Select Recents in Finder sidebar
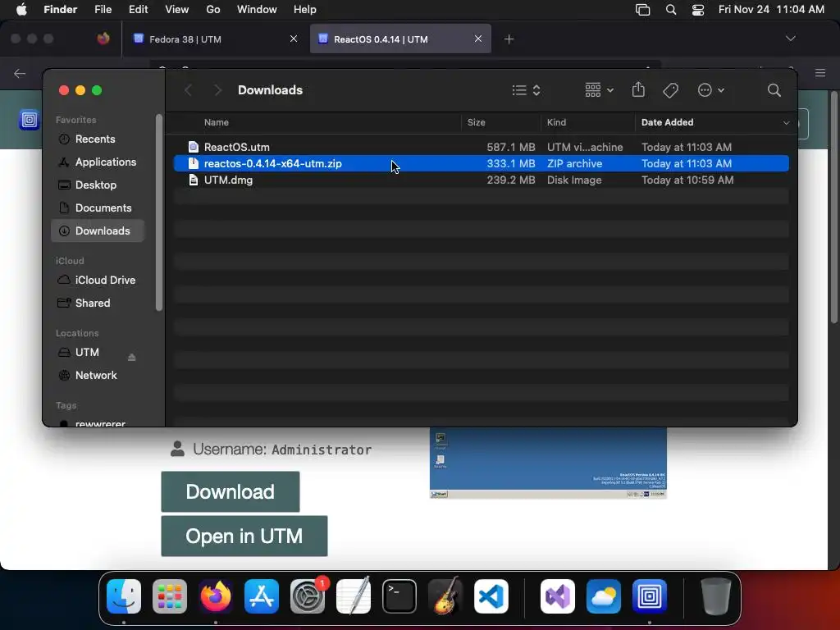The height and width of the screenshot is (630, 840). point(98,139)
